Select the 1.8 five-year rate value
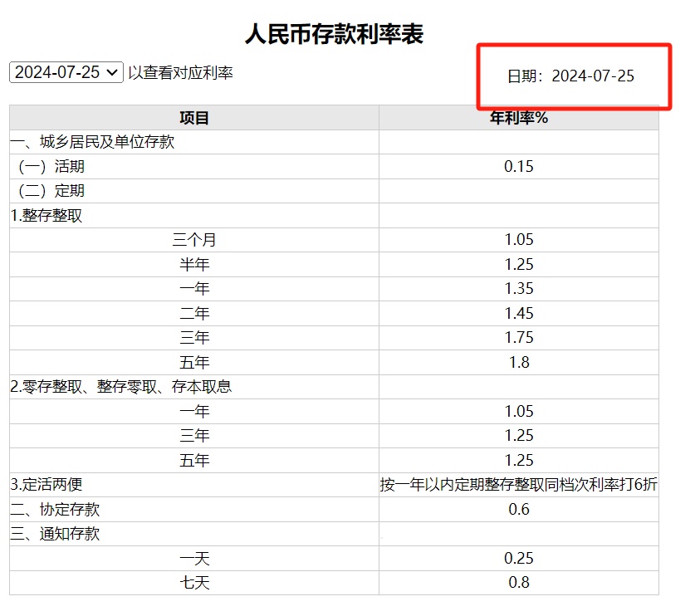Image resolution: width=695 pixels, height=616 pixels. [519, 362]
